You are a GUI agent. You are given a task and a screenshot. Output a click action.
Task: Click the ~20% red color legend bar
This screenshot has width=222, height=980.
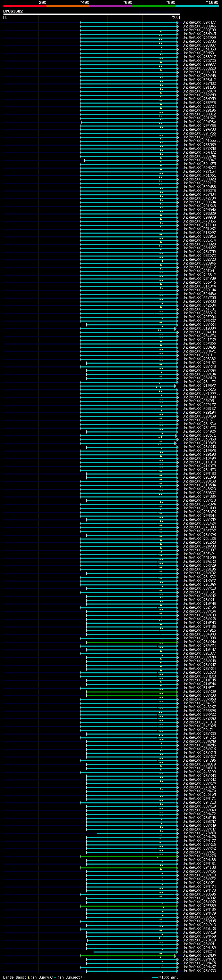point(25,6)
